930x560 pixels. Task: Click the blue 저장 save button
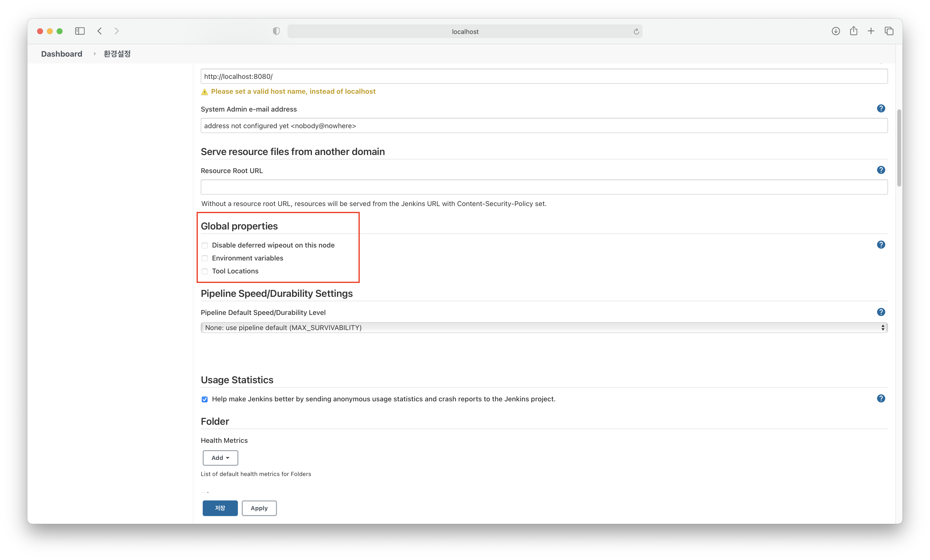220,508
